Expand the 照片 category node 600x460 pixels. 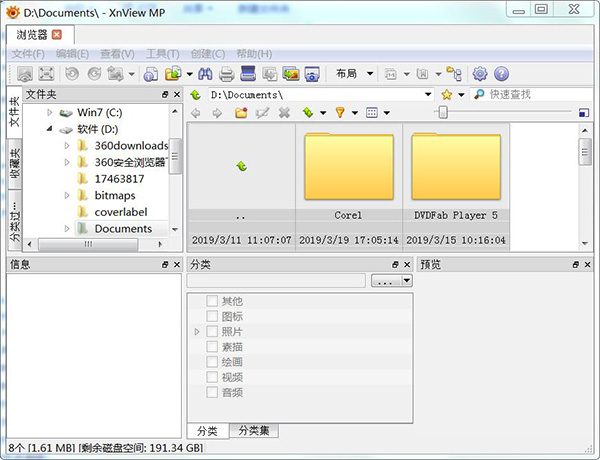tap(197, 331)
